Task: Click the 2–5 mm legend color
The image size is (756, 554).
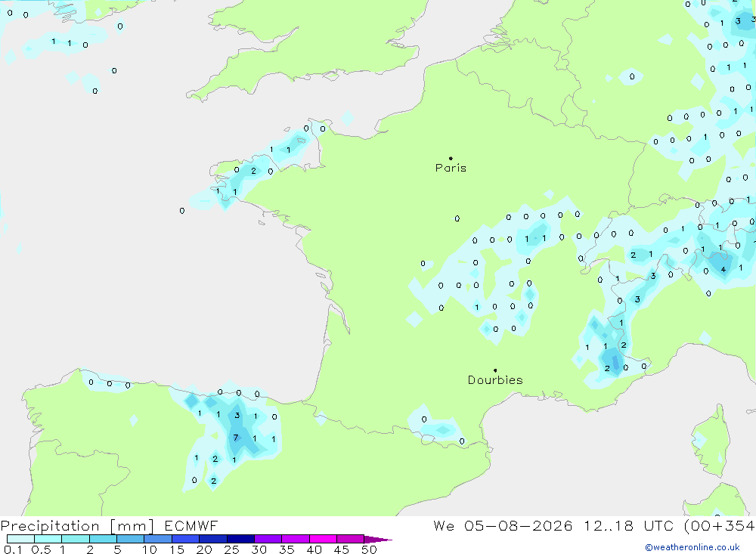Action: pos(103,539)
